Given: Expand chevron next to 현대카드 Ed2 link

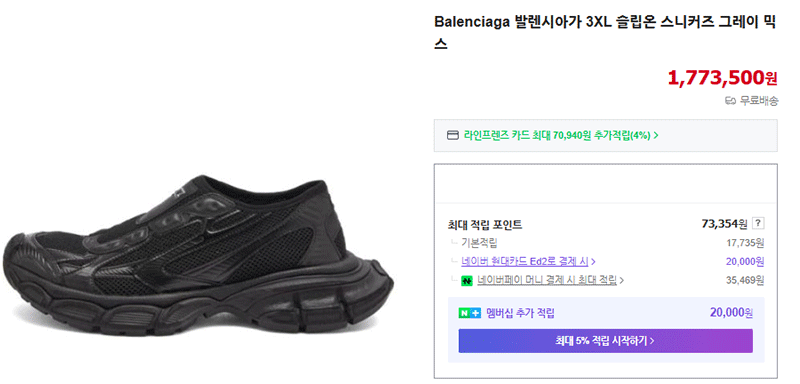Looking at the screenshot, I should (593, 262).
